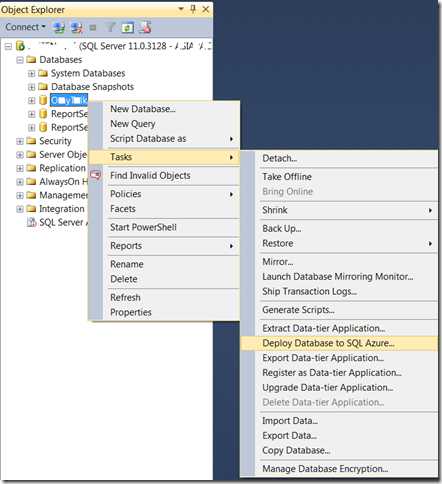This screenshot has height=484, width=442.
Task: Select Ship Transaction Logs…
Action: 339,292
